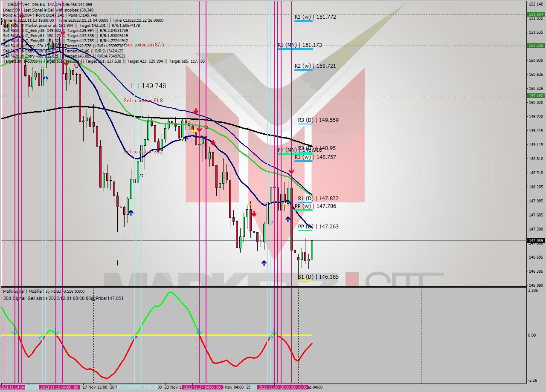Click the 152.140 price axis value
Image resolution: width=546 pixels, height=392 pixels.
pos(536,4)
